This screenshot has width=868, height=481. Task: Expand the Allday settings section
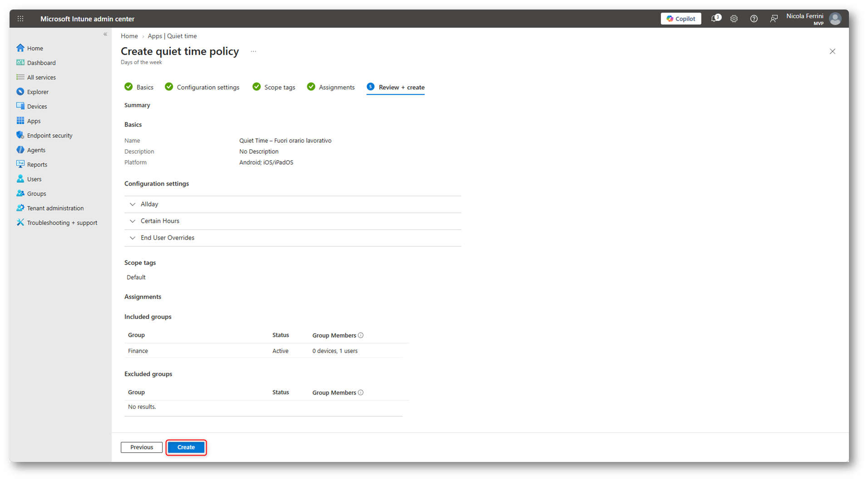coord(293,204)
